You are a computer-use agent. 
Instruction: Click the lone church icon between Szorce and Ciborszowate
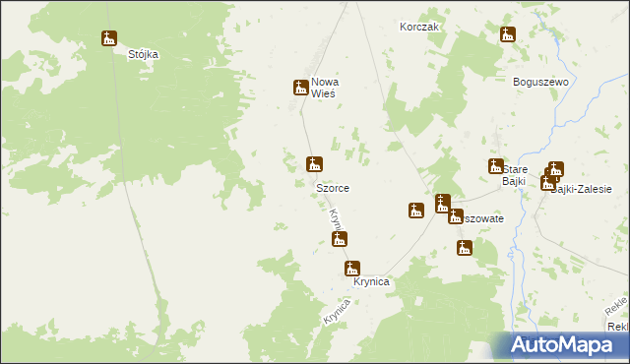pos(416,211)
